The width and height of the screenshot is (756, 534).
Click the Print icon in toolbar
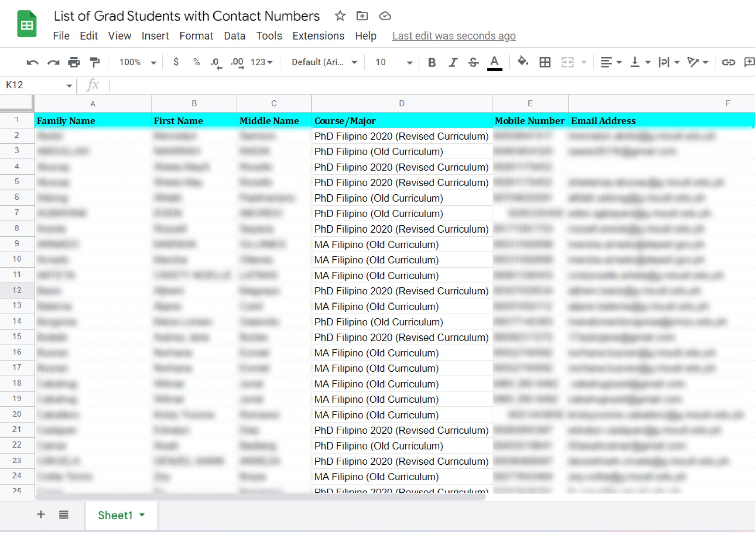click(x=74, y=62)
